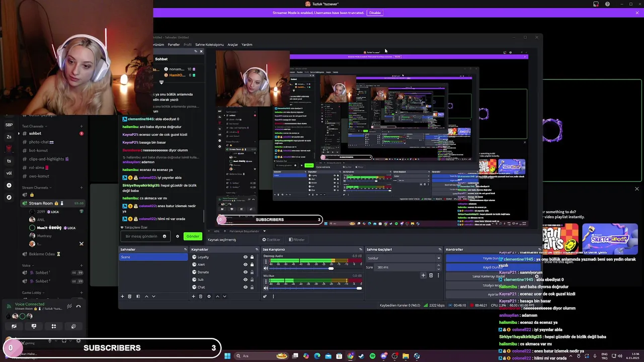Viewport: 644px width, 362px height.
Task: Mute Mic/Aux speaker icon
Action: pos(266,288)
